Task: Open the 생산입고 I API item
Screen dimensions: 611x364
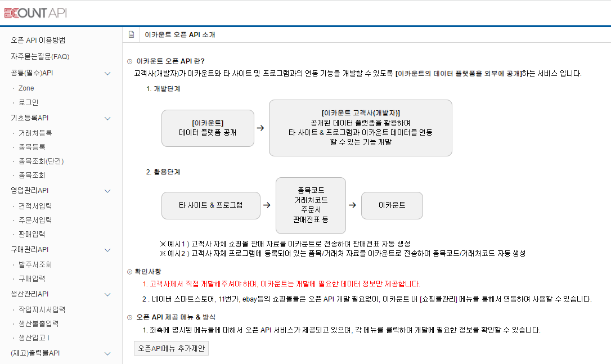Action: (34, 338)
